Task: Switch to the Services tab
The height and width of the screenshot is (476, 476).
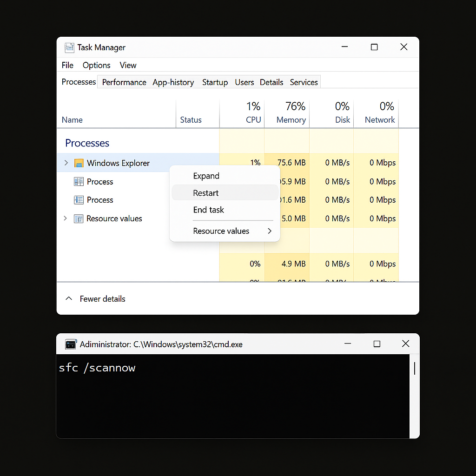Action: (x=304, y=82)
